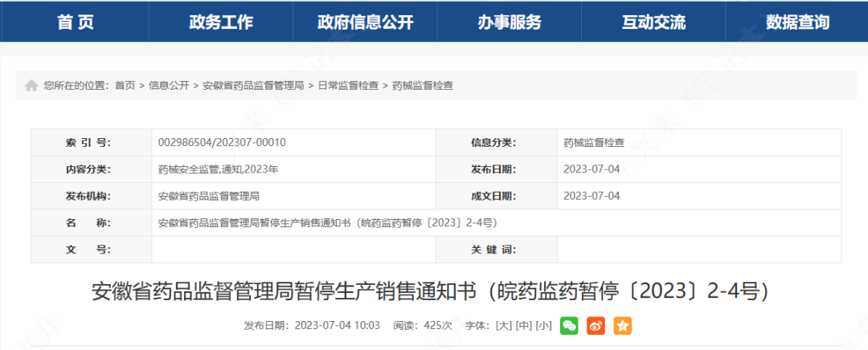Open the 首页 navigation tab
The image size is (868, 350).
point(76,22)
